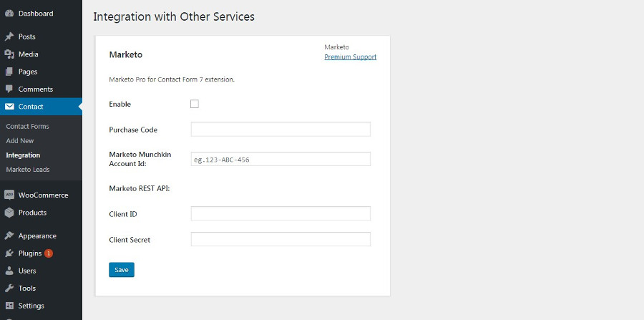Click the Products box icon

pos(9,213)
